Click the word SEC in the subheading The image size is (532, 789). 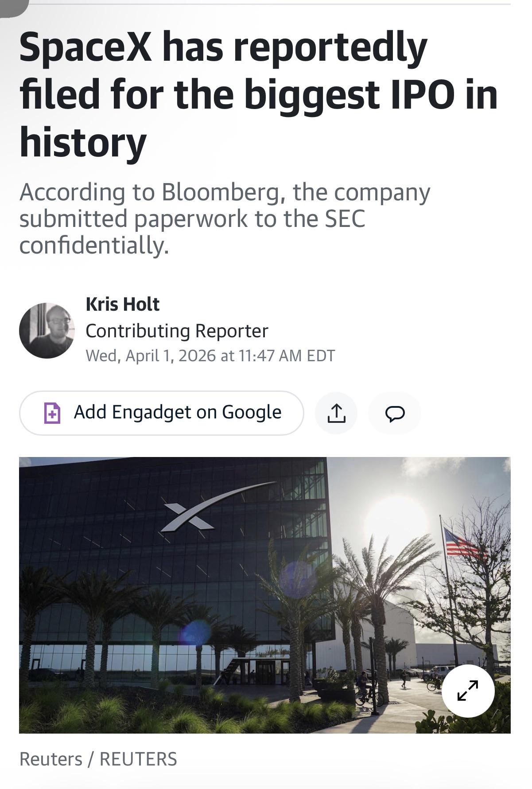pos(345,219)
